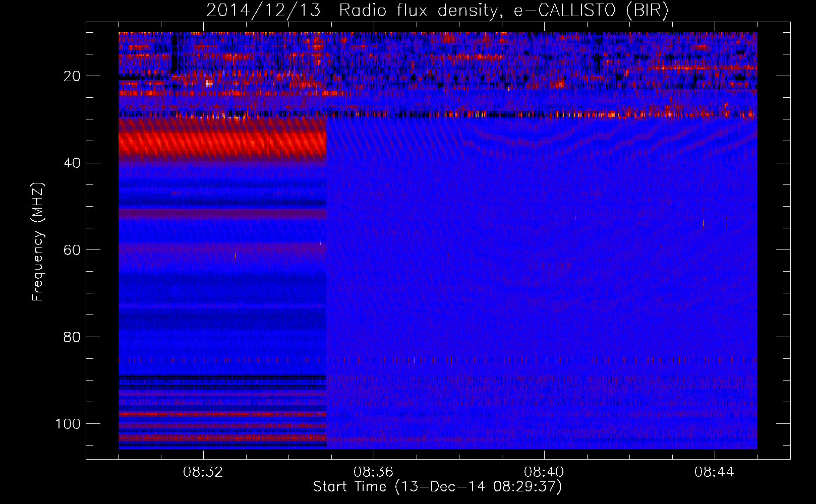
Task: Click the 08:32 time tick label
Action: tap(203, 472)
